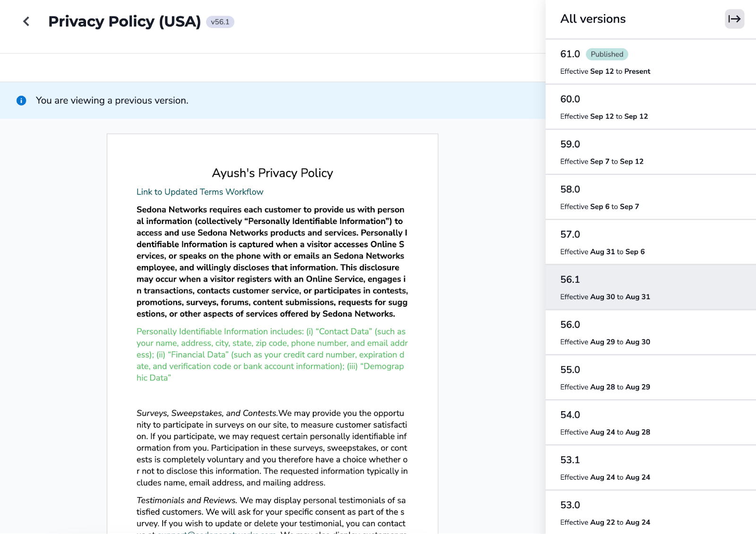The image size is (756, 534).
Task: Click Ayush's Privacy Policy document heading
Action: 273,173
